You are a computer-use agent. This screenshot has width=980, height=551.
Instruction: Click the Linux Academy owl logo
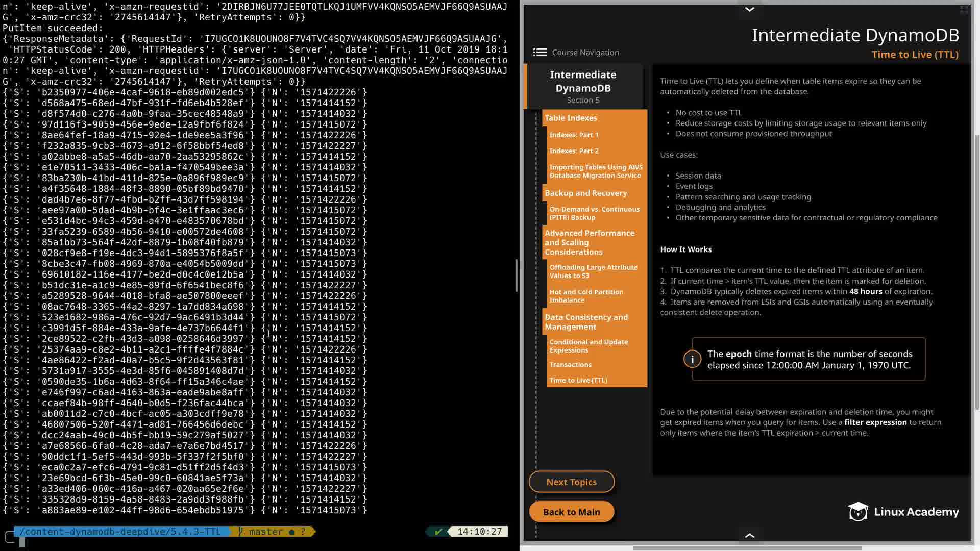point(858,512)
